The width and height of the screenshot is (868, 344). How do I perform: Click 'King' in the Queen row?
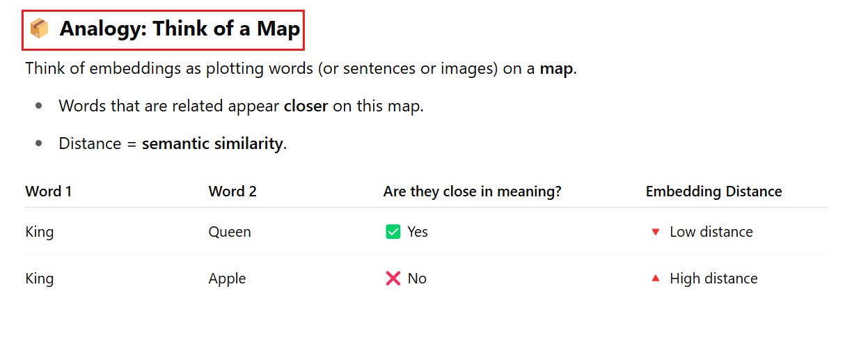[39, 232]
